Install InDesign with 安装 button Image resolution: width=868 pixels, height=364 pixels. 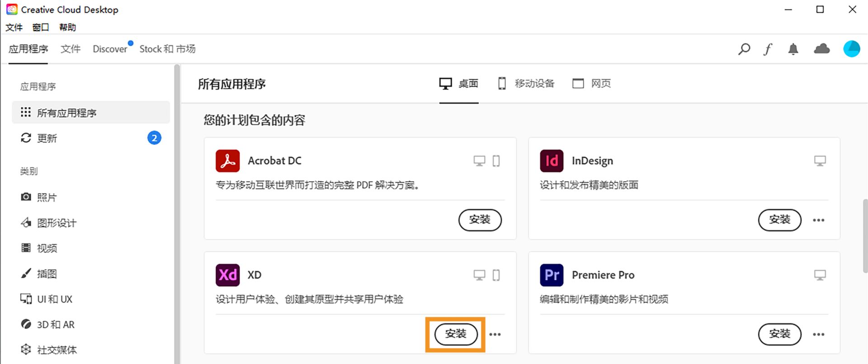pos(780,220)
